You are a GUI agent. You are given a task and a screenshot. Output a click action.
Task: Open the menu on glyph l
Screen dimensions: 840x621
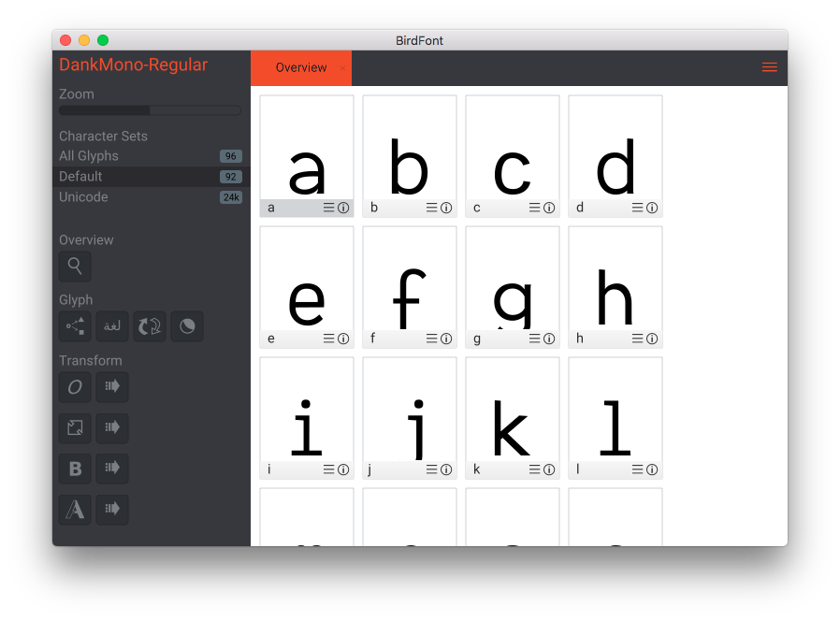pos(638,469)
